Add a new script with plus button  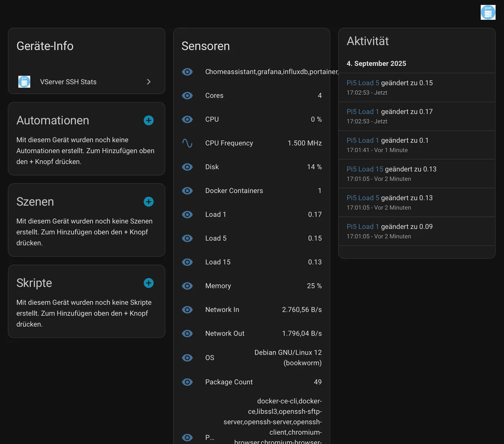click(149, 283)
